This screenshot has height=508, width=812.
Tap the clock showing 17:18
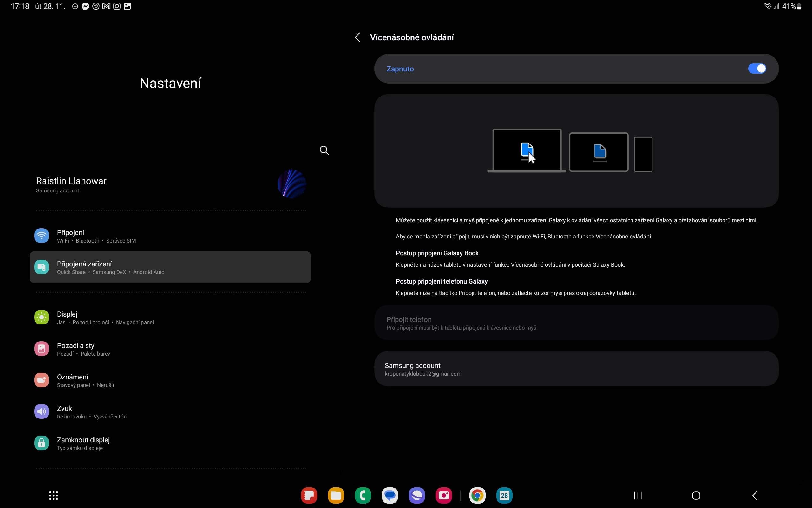(x=20, y=6)
